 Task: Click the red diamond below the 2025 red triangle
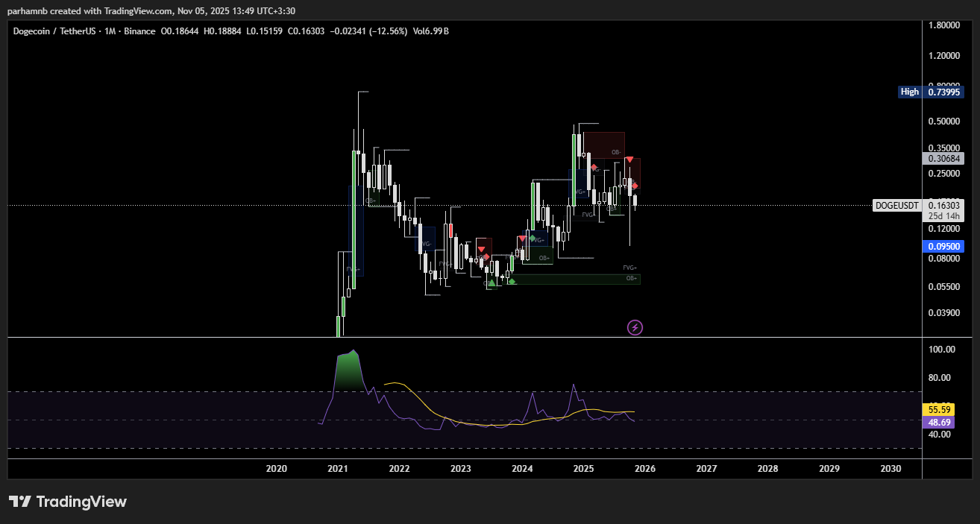tap(635, 186)
